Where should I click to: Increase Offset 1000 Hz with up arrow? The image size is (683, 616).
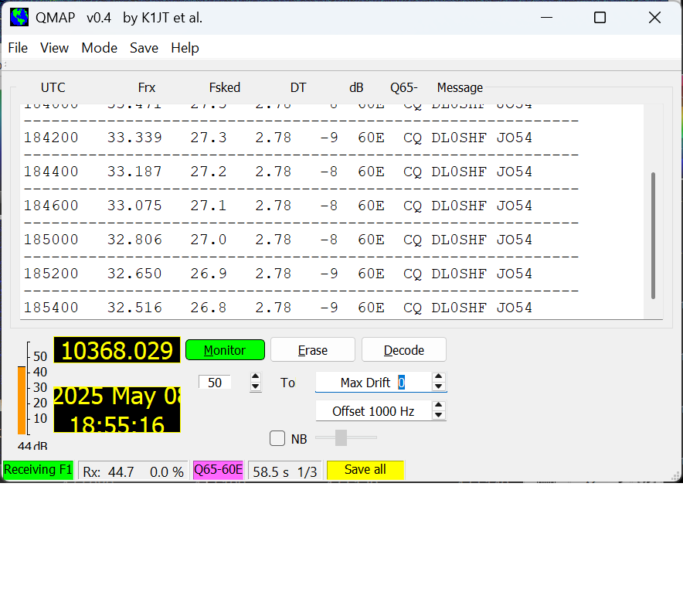click(x=439, y=406)
